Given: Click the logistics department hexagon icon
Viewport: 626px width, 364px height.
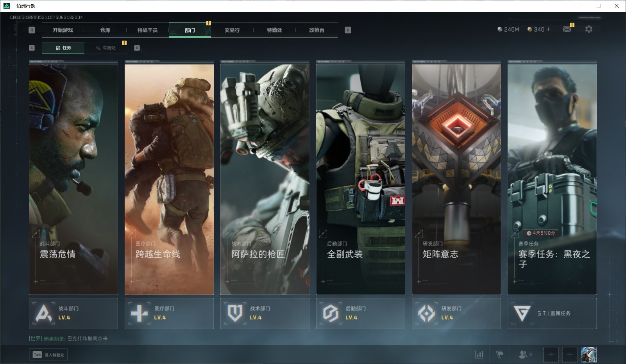Looking at the screenshot, I should tap(331, 313).
